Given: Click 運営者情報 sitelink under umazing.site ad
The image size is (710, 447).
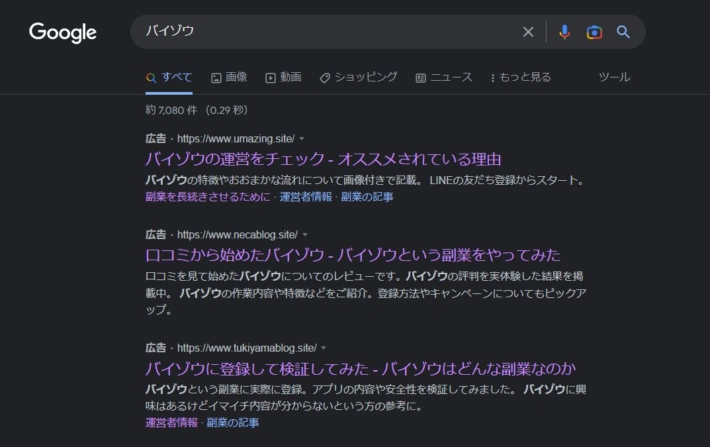Looking at the screenshot, I should pos(306,197).
